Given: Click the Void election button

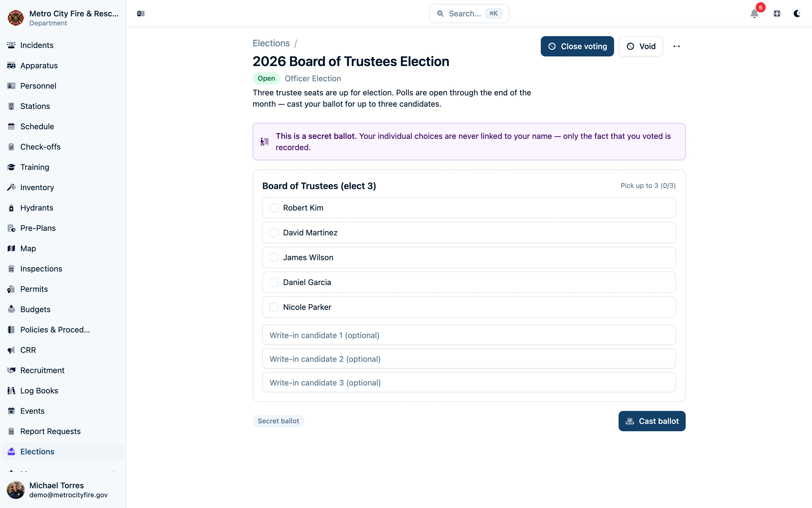Looking at the screenshot, I should [641, 46].
